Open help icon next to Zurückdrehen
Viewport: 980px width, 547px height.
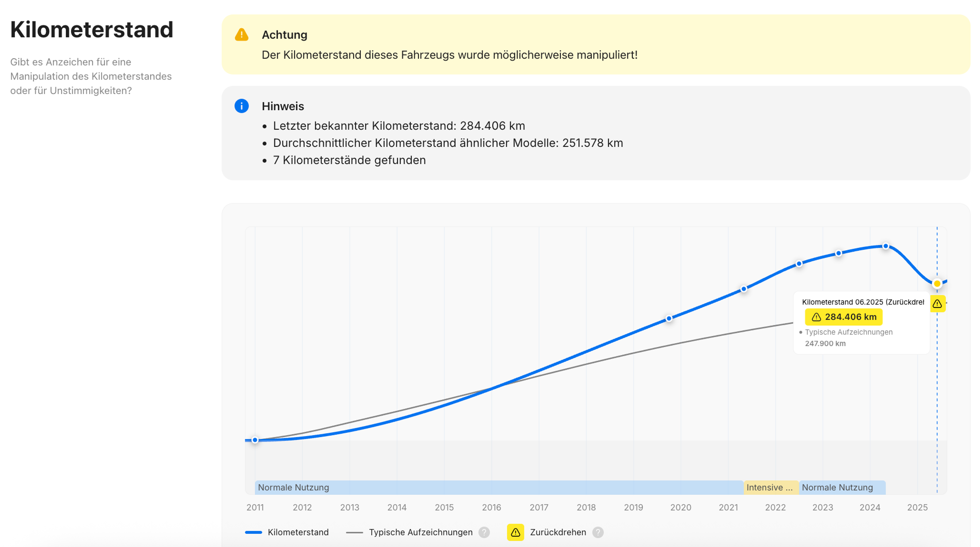tap(598, 532)
